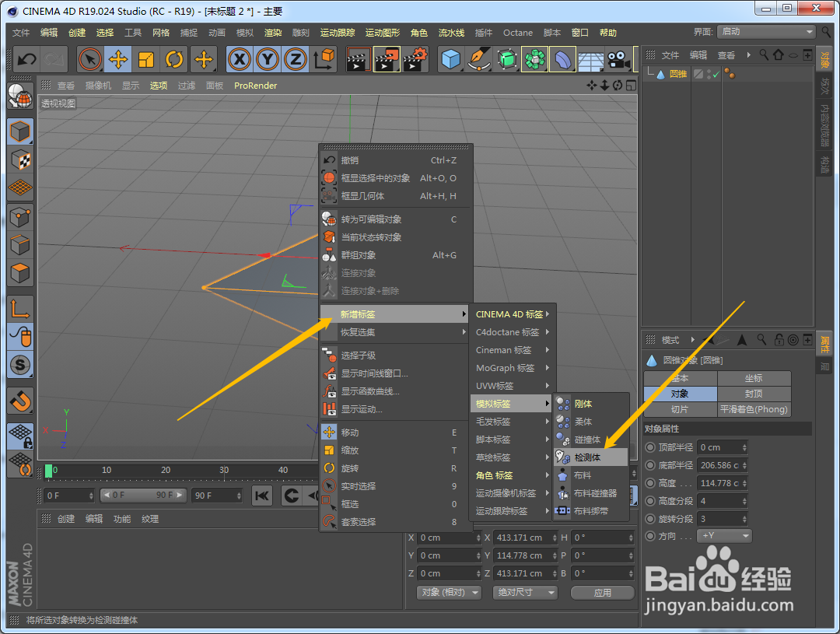The height and width of the screenshot is (634, 840).
Task: Choose 刚体 from simulation tags submenu
Action: point(591,404)
